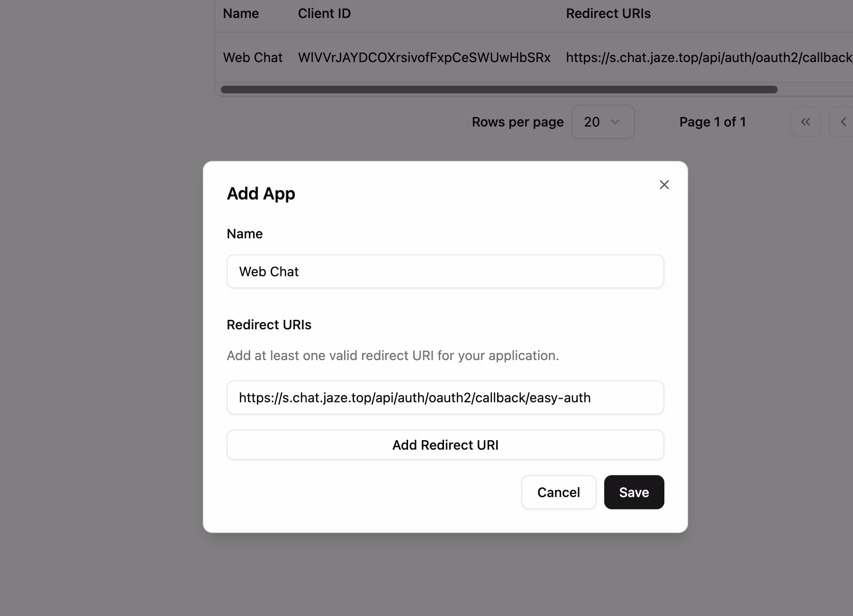The width and height of the screenshot is (853, 616).
Task: Close the Add App dialog
Action: point(664,185)
